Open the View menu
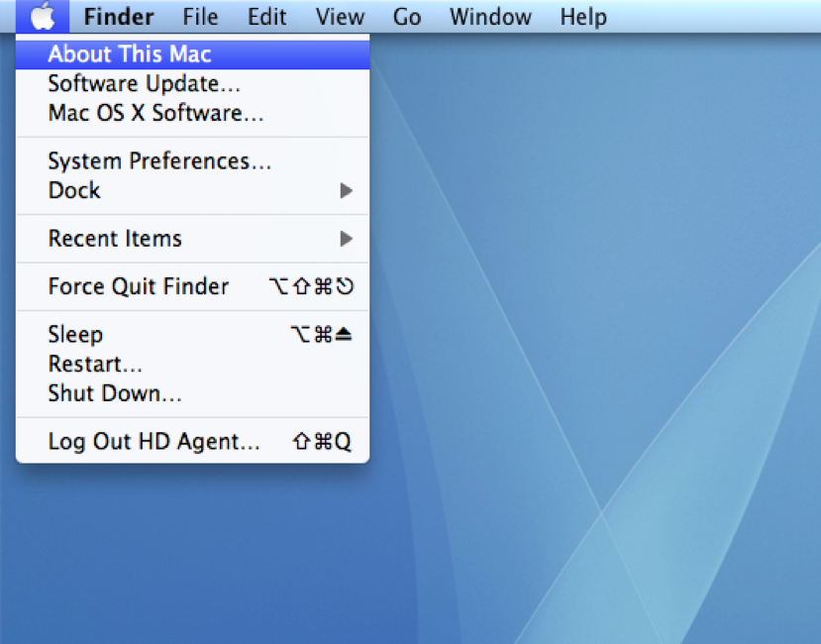 tap(340, 17)
